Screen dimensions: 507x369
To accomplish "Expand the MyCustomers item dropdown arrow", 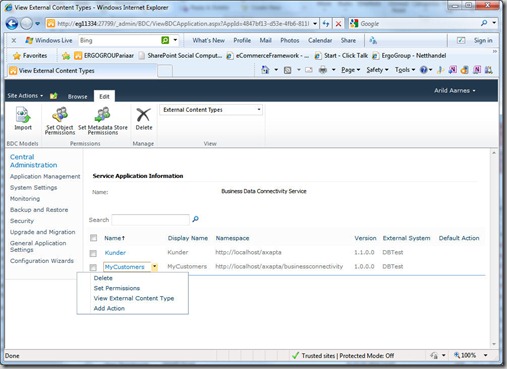I will 154,267.
